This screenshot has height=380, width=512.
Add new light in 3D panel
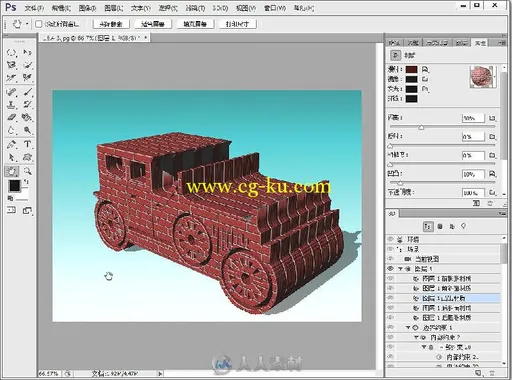pos(478,373)
